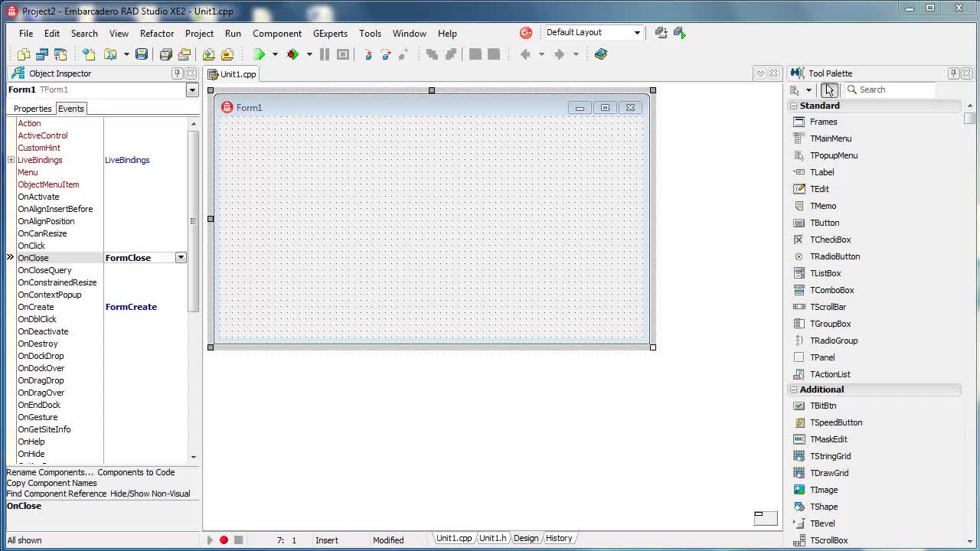Toggle the Object Inspector pin button
Image resolution: width=980 pixels, height=551 pixels.
point(178,73)
